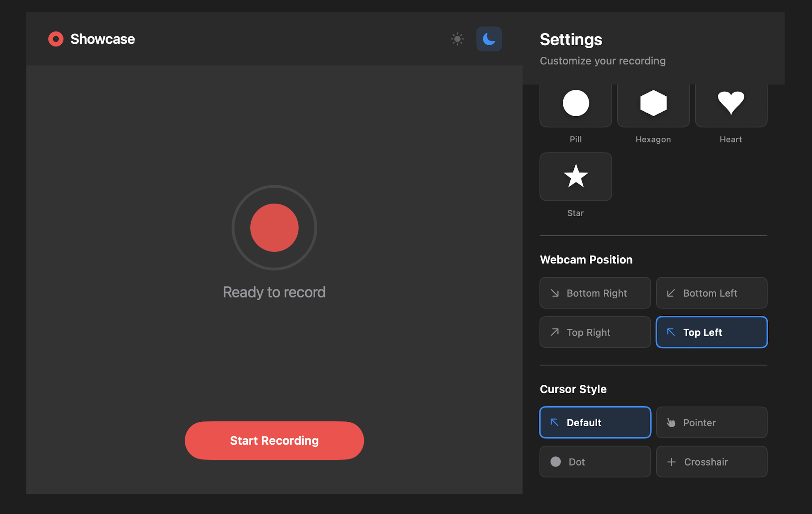This screenshot has height=514, width=812.
Task: Click the Ready to record status label
Action: click(x=274, y=292)
